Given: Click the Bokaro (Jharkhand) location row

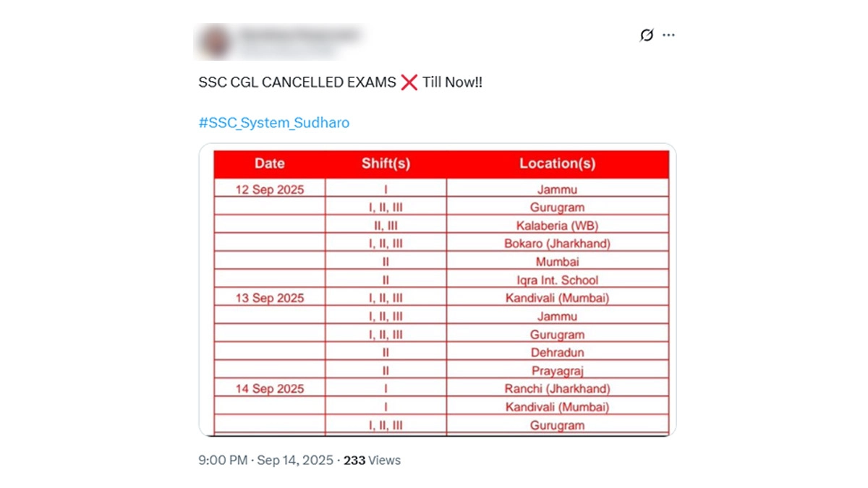Looking at the screenshot, I should [557, 244].
